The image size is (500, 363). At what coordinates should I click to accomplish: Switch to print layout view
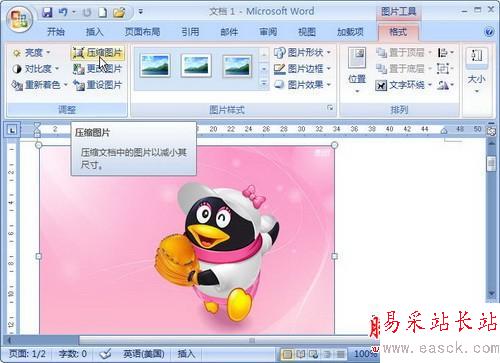tap(287, 354)
